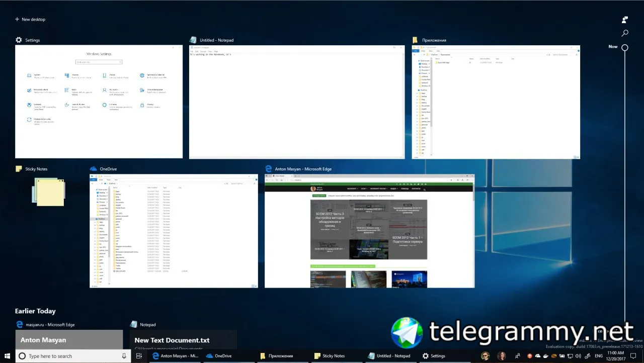This screenshot has height=363, width=644.
Task: Select the Untitled - Notepad window preview
Action: [297, 102]
